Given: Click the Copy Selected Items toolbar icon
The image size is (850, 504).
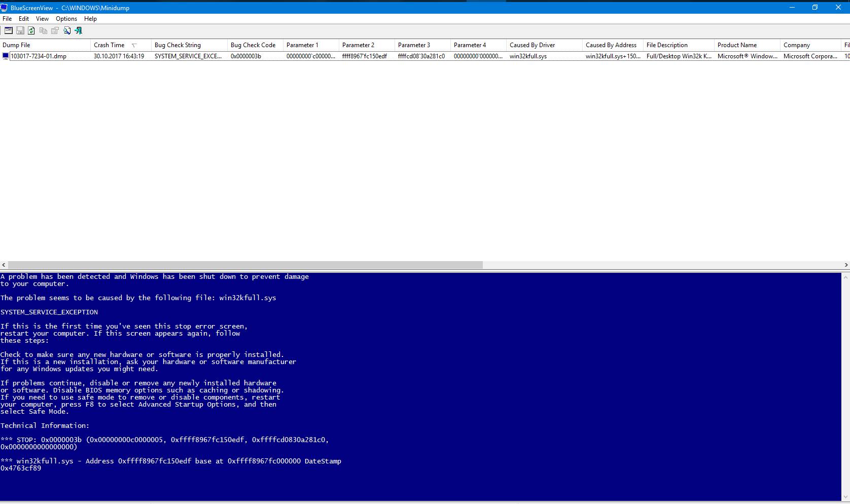Looking at the screenshot, I should (43, 31).
